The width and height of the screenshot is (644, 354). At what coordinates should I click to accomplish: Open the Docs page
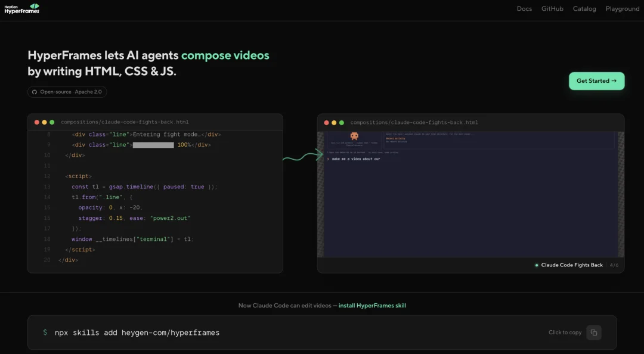coord(524,8)
